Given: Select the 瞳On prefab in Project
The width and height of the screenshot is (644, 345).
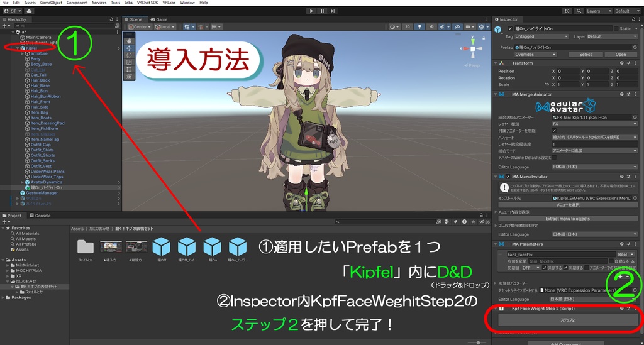Looking at the screenshot, I should coord(213,246).
